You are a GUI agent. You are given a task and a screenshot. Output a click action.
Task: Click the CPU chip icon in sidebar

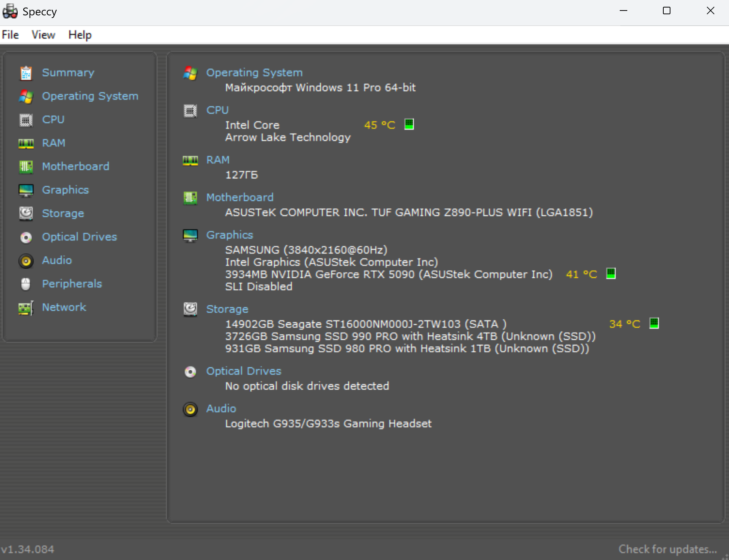point(26,120)
